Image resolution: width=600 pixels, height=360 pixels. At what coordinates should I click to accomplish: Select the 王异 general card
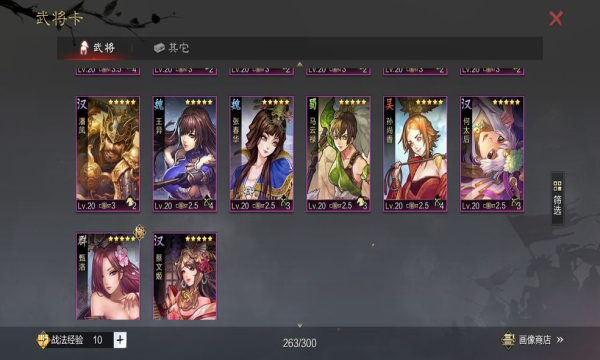point(185,154)
